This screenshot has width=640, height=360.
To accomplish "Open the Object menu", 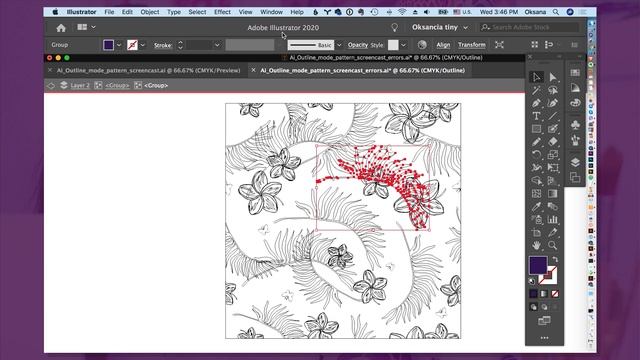I will [150, 12].
